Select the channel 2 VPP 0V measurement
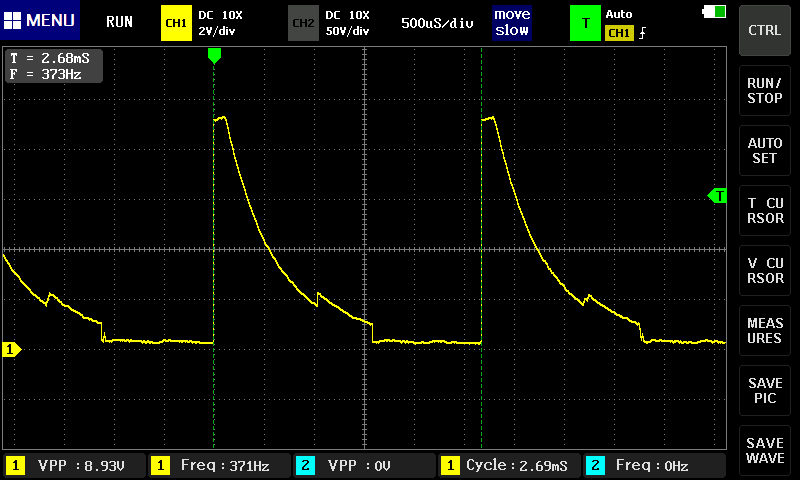800x480 pixels. click(365, 466)
